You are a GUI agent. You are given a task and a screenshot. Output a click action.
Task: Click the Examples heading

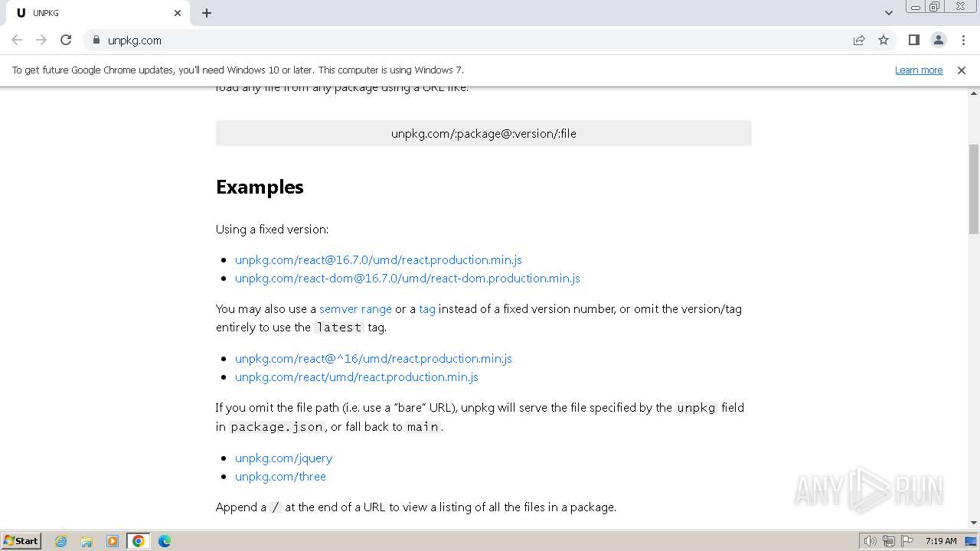coord(260,187)
